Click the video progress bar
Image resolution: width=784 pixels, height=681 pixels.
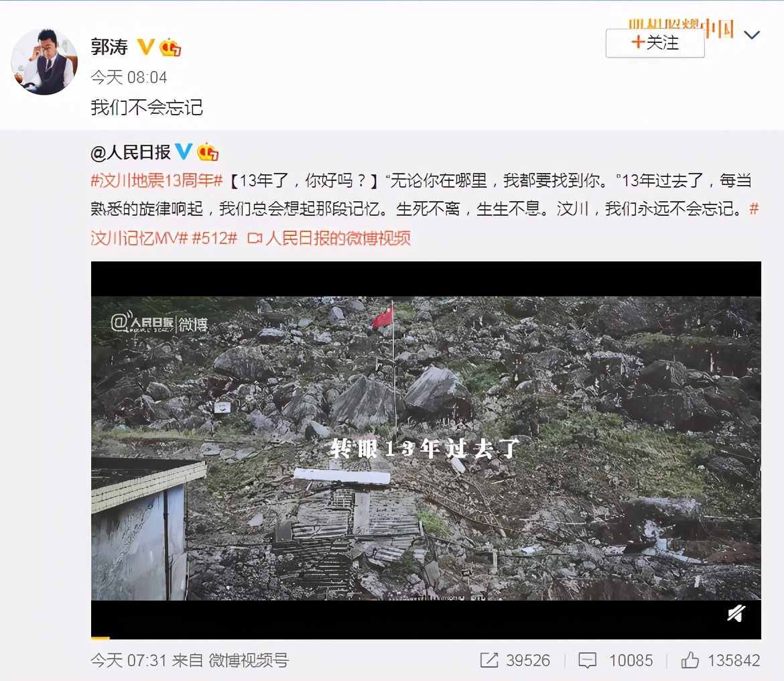[426, 637]
